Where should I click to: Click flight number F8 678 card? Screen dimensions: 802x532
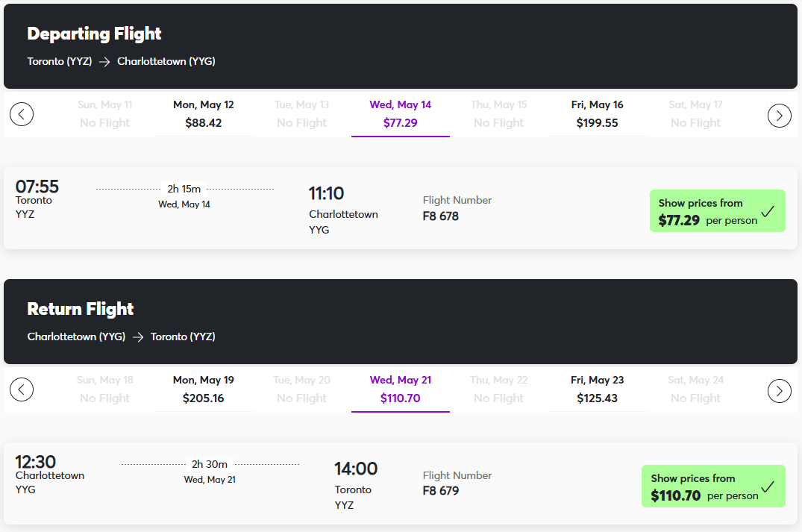[x=401, y=208]
